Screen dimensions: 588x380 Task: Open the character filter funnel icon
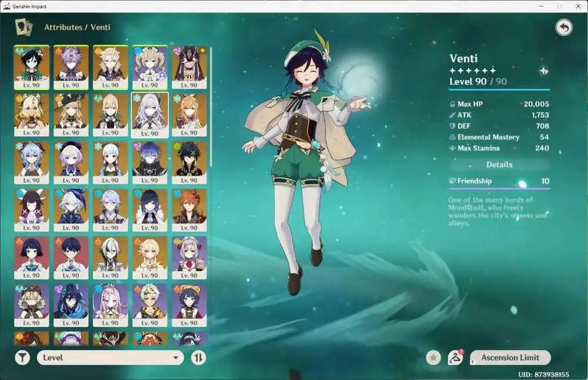click(x=22, y=358)
